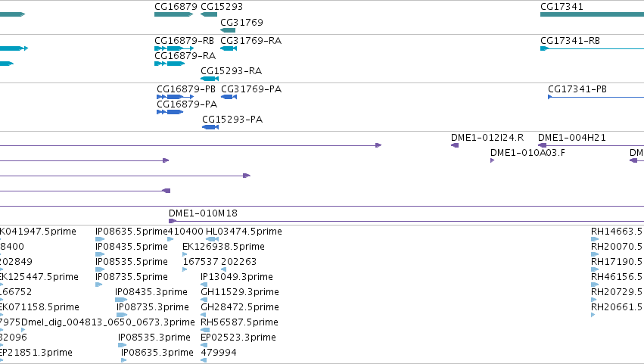Select the 410400 feature

pos(170,239)
